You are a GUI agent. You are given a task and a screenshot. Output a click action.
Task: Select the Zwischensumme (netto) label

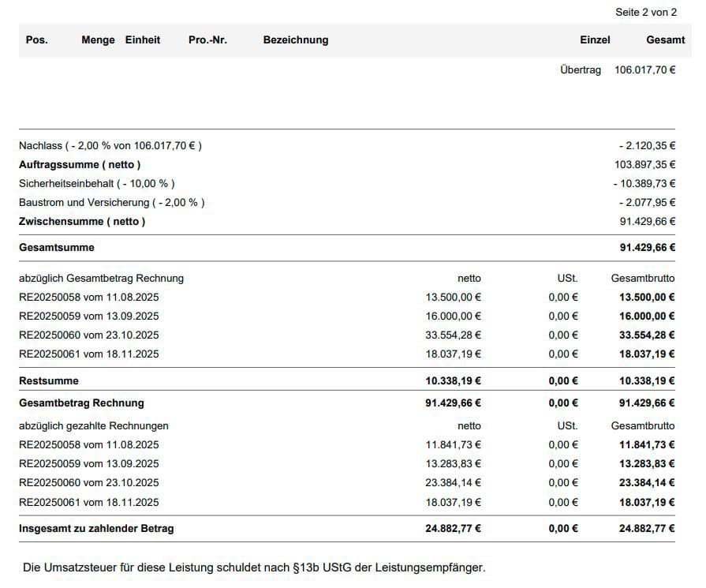pyautogui.click(x=82, y=222)
